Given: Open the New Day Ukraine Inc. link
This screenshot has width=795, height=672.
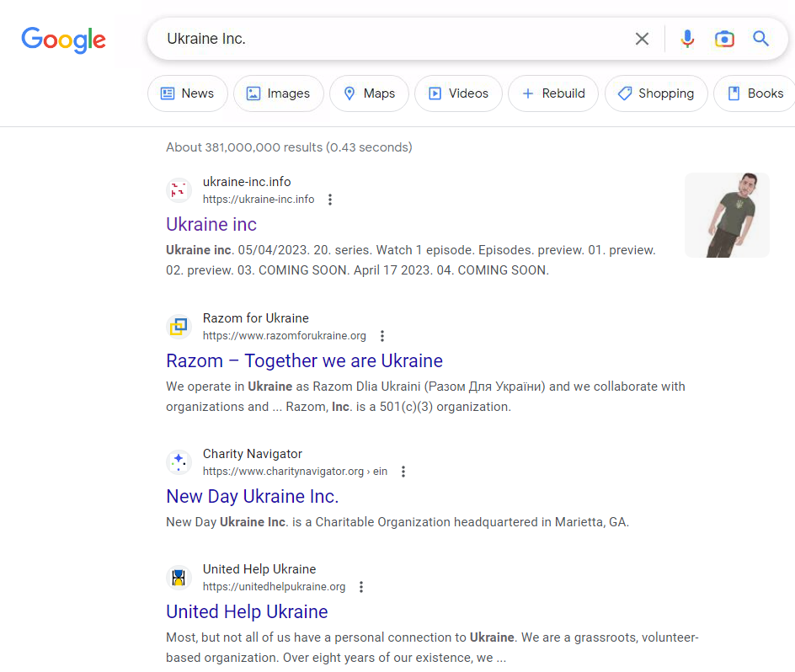Looking at the screenshot, I should click(252, 496).
